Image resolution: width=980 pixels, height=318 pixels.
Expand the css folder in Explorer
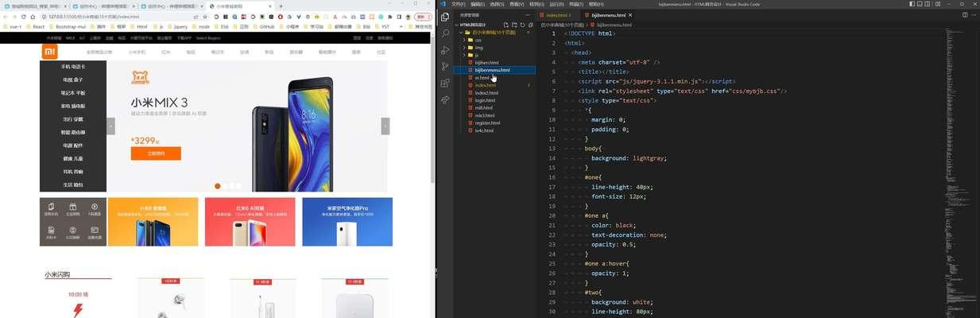click(x=464, y=40)
